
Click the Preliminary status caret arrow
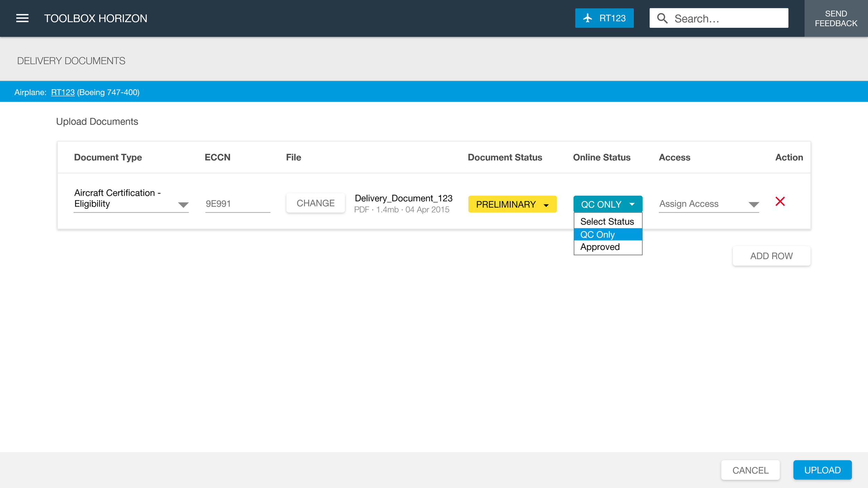click(546, 205)
